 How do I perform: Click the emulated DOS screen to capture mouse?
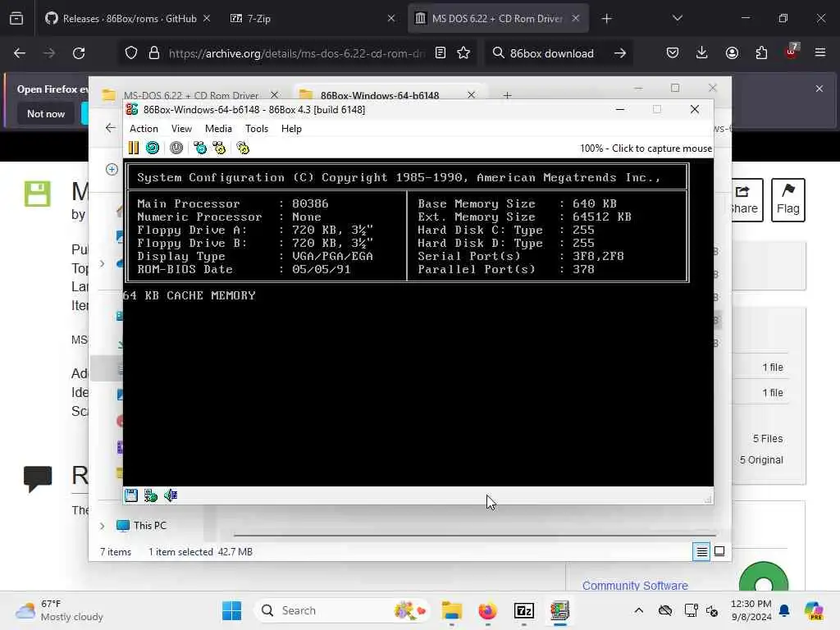click(x=418, y=322)
